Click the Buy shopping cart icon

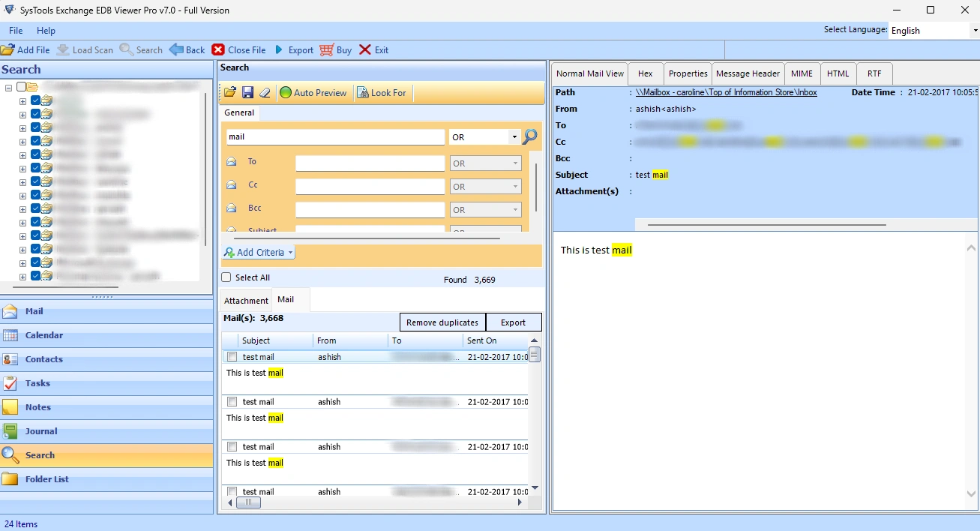tap(326, 50)
